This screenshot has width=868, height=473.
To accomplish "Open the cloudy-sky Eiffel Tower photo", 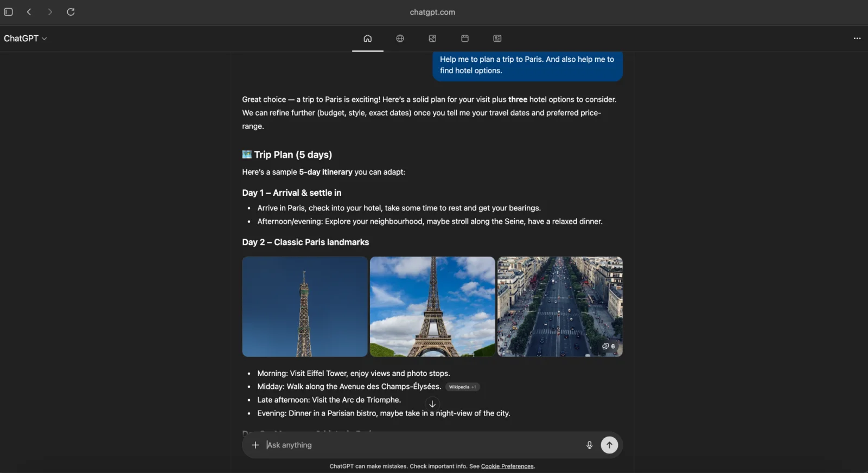I will (432, 306).
